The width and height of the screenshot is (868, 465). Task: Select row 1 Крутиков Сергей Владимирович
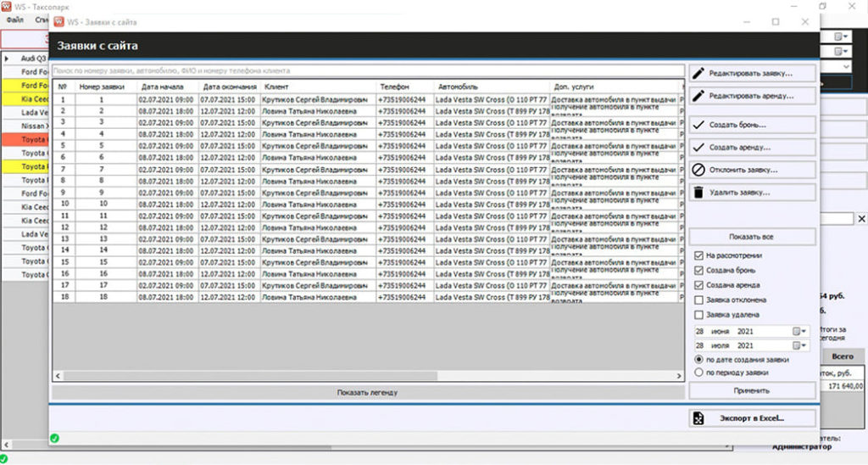368,100
